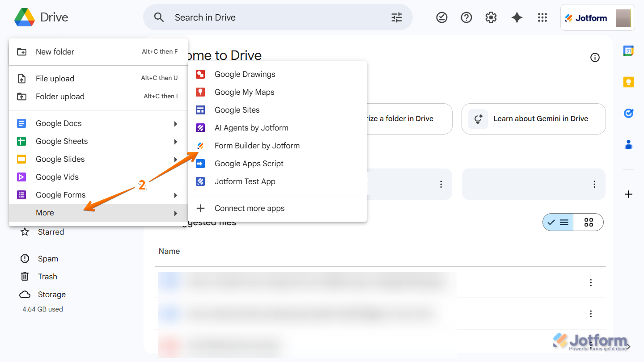Open Google Drawings from the submenu
644x362 pixels.
pyautogui.click(x=245, y=74)
